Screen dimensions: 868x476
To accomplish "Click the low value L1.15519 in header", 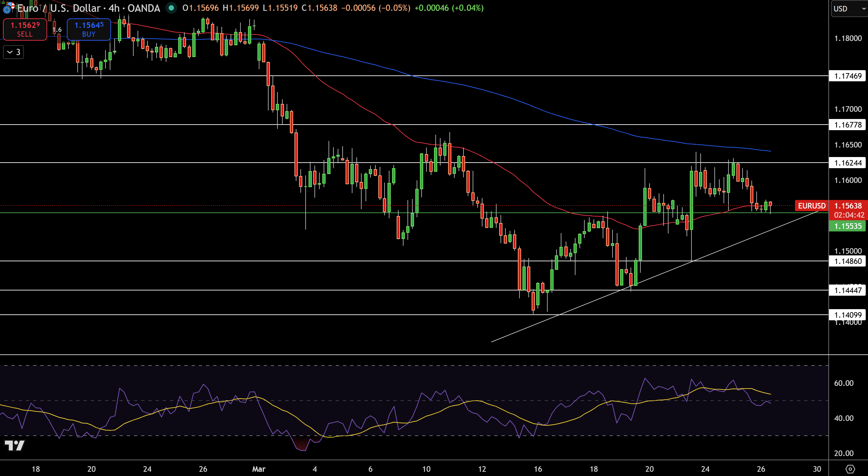I will coord(280,8).
